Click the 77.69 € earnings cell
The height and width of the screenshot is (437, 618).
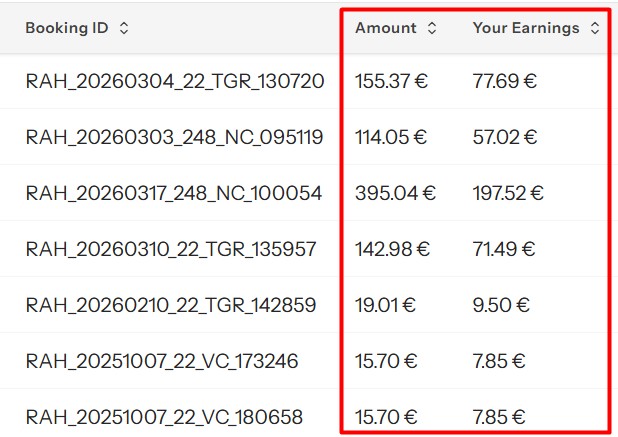tap(505, 81)
